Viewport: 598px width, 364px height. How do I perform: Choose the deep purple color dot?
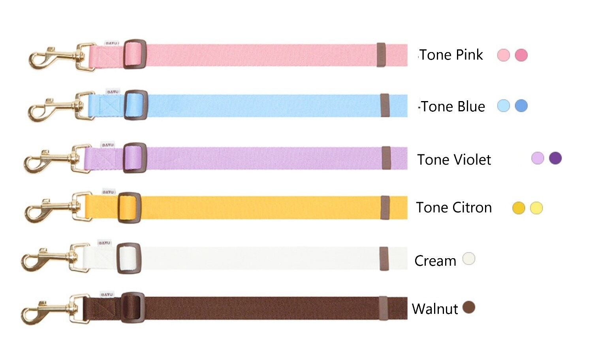(x=555, y=158)
